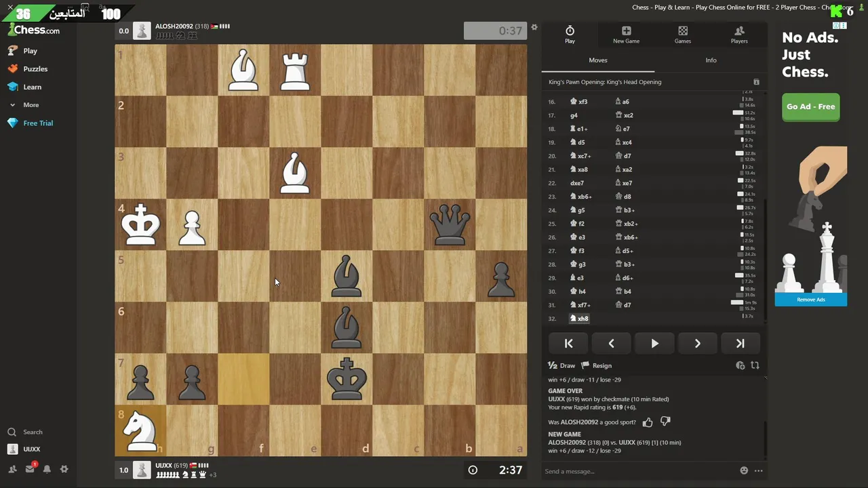Switch to the Moves tab

[598, 60]
